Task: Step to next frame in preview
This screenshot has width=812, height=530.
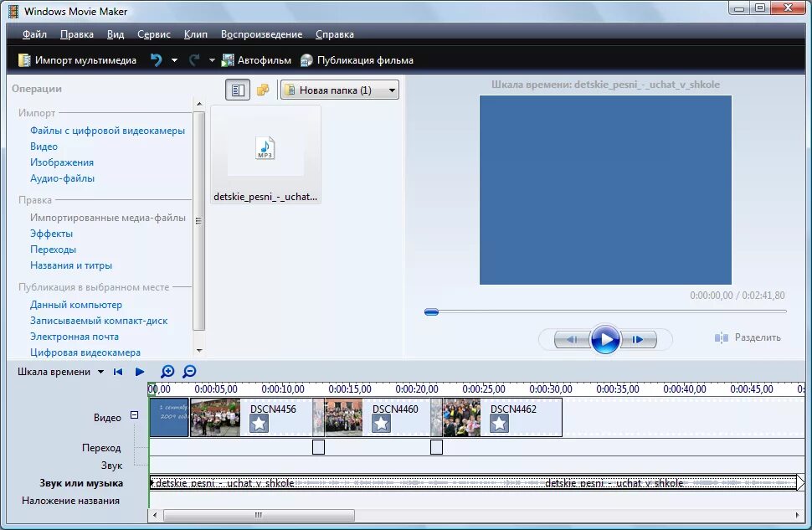Action: click(x=638, y=339)
